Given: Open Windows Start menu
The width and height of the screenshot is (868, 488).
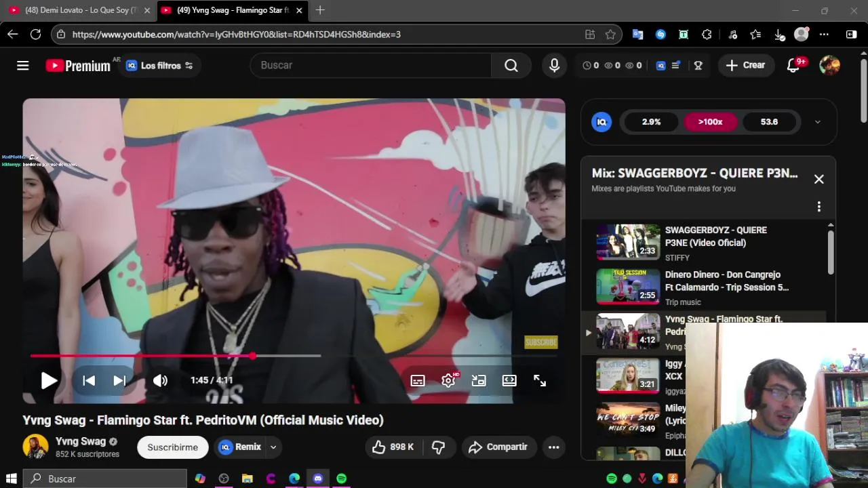Looking at the screenshot, I should point(11,479).
